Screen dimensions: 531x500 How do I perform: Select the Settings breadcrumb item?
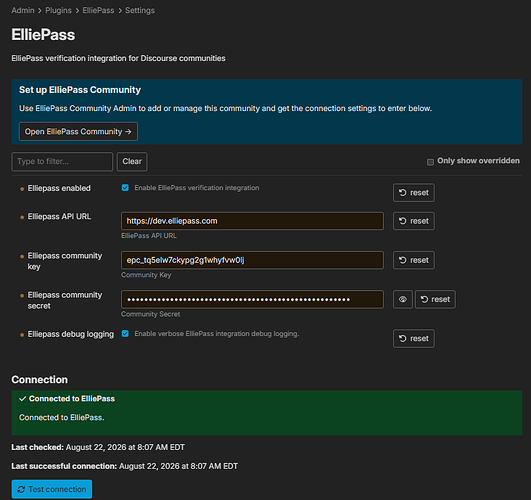coord(140,11)
